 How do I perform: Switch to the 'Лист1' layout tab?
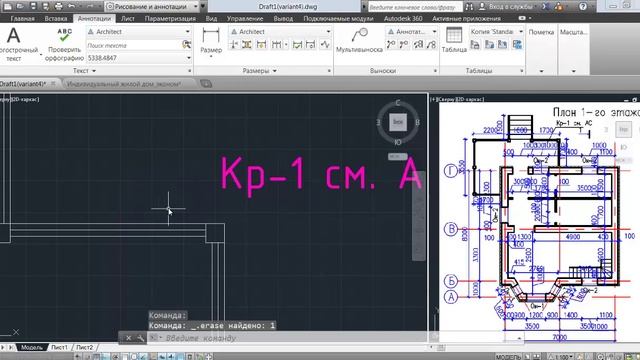click(59, 347)
